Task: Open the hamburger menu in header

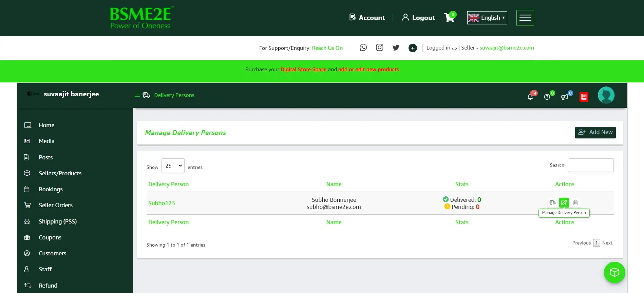Action: [x=525, y=18]
